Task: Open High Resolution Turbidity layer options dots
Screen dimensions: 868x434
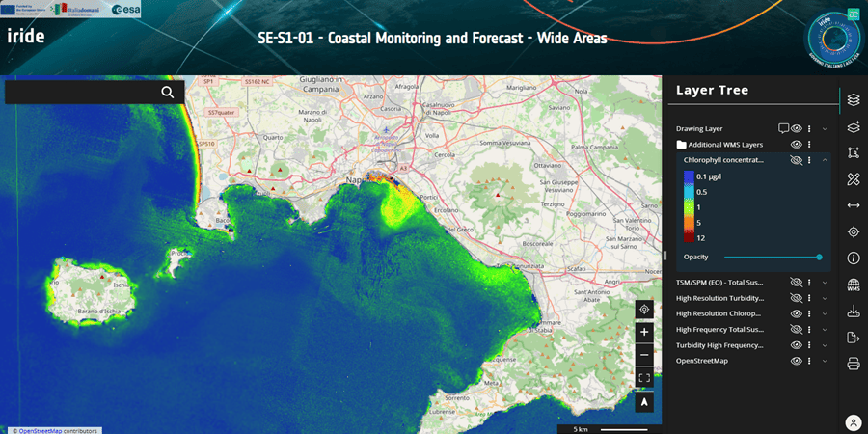Action: coord(809,298)
